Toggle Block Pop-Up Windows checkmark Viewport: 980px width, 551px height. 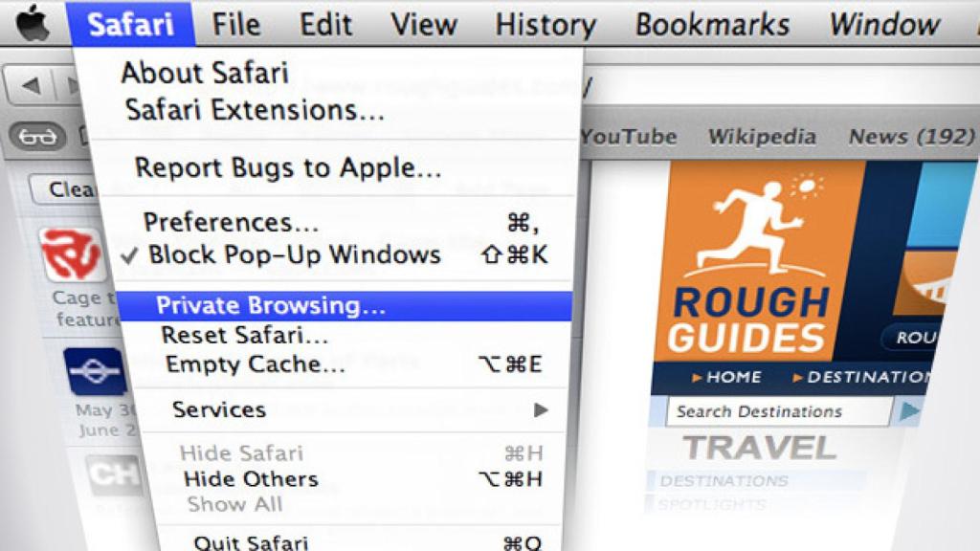(x=129, y=254)
